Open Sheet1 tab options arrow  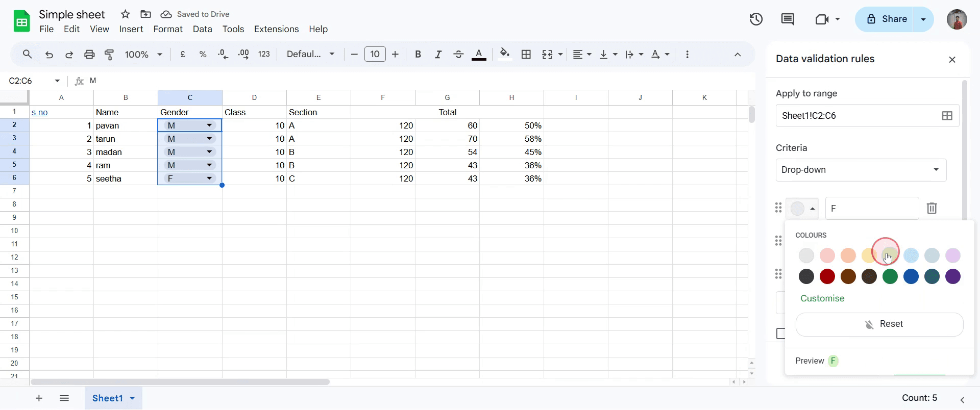pyautogui.click(x=132, y=398)
